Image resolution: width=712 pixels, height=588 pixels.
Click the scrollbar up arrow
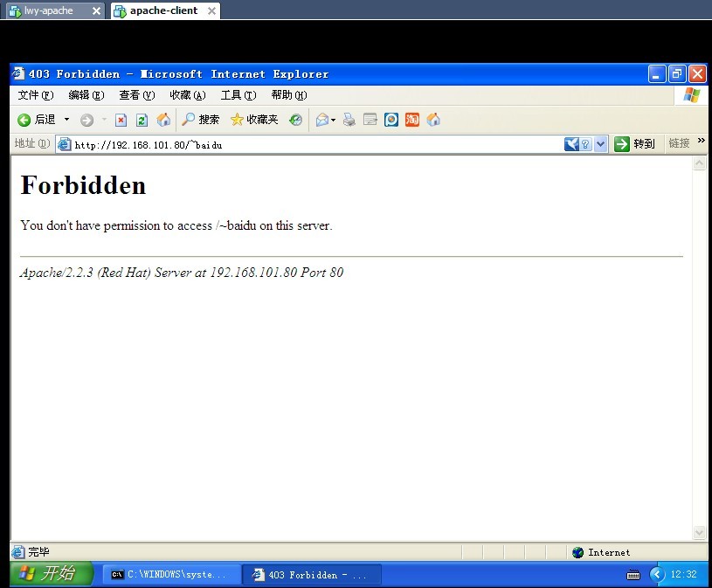coord(699,163)
